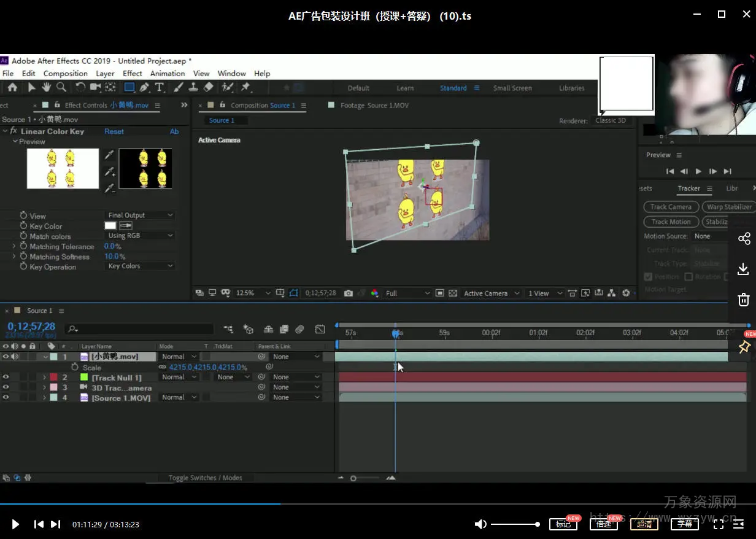756x539 pixels.
Task: Toggle Scale stopwatch for keyframing
Action: pyautogui.click(x=75, y=367)
